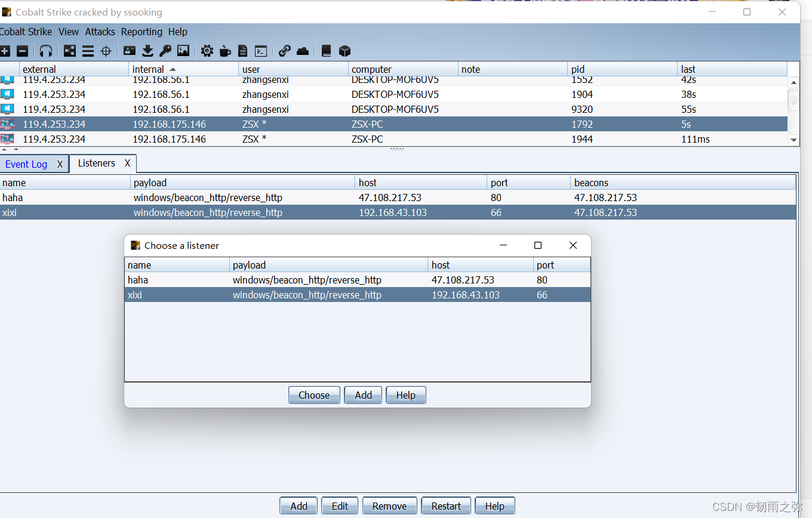This screenshot has height=518, width=812.
Task: Switch to pivot graph view icon
Action: (70, 51)
